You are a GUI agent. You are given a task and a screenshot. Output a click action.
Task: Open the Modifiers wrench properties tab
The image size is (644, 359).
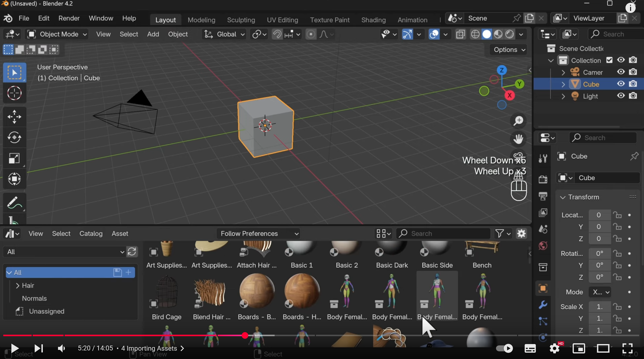(x=543, y=305)
